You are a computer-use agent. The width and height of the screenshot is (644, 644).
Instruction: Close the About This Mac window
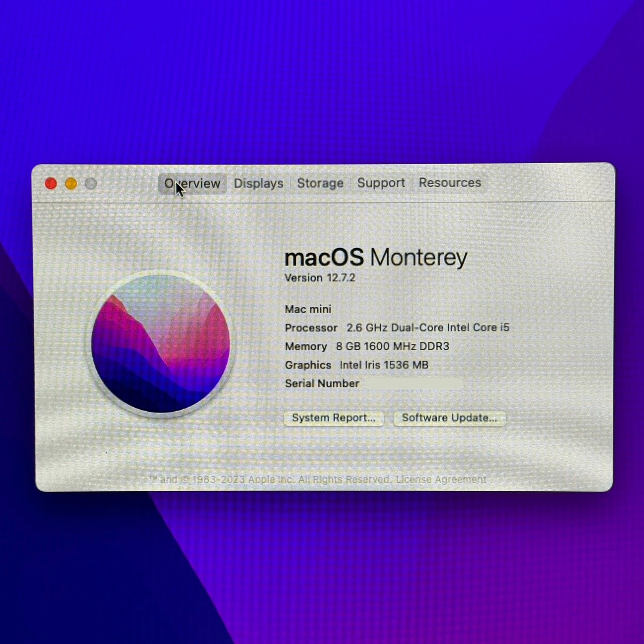(x=50, y=184)
